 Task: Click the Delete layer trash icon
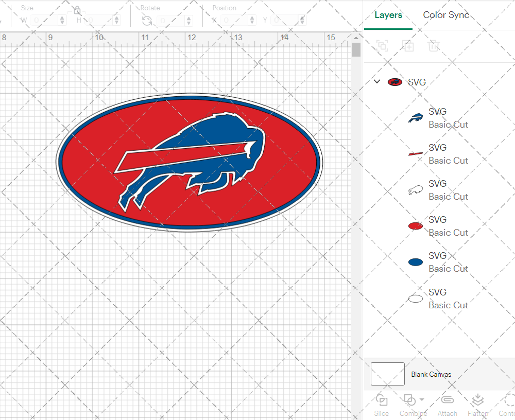(x=434, y=46)
